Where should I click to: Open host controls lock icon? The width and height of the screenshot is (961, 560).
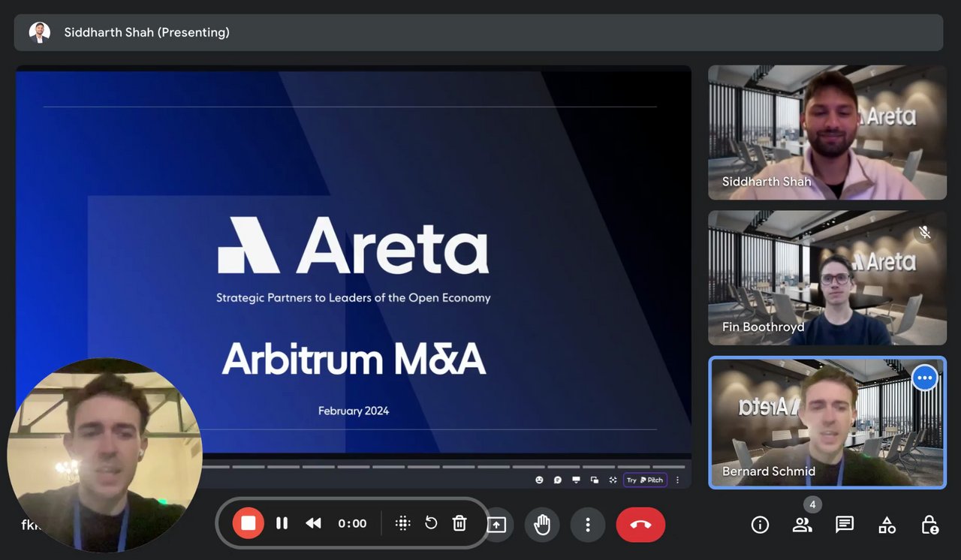click(x=929, y=525)
